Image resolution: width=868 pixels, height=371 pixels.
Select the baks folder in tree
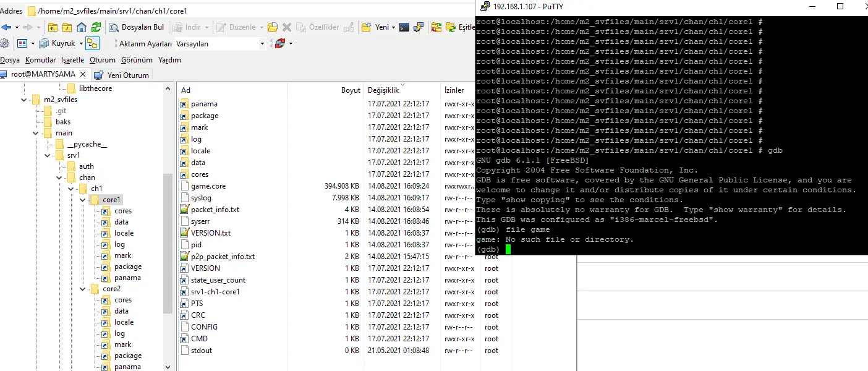point(63,122)
